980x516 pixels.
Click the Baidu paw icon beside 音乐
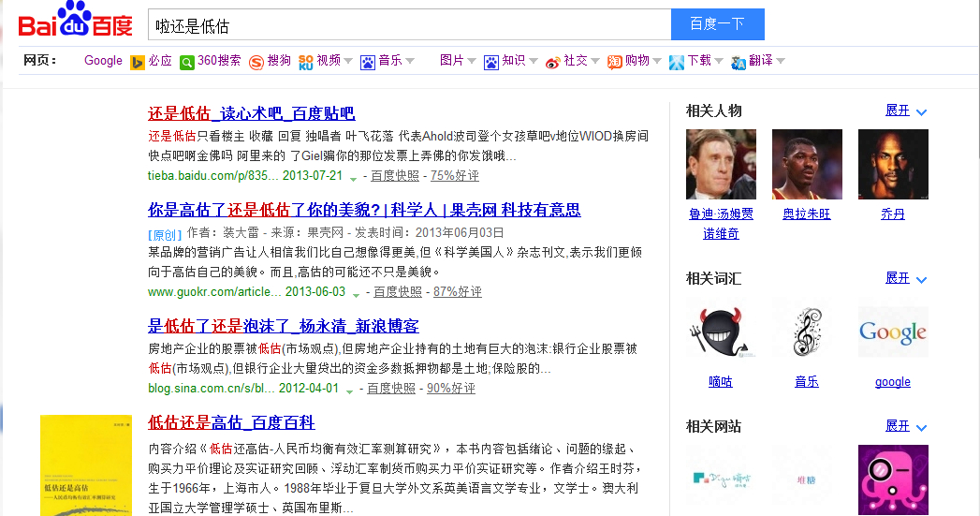point(368,62)
